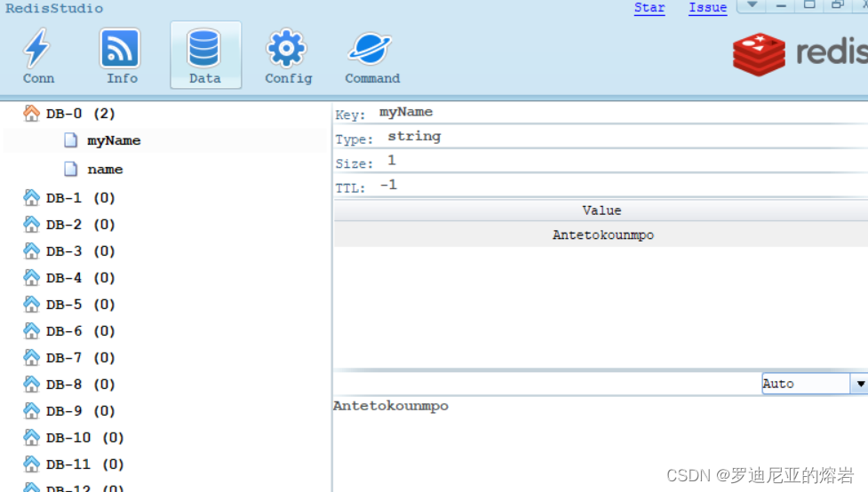Click the DB-3 house icon

(32, 250)
